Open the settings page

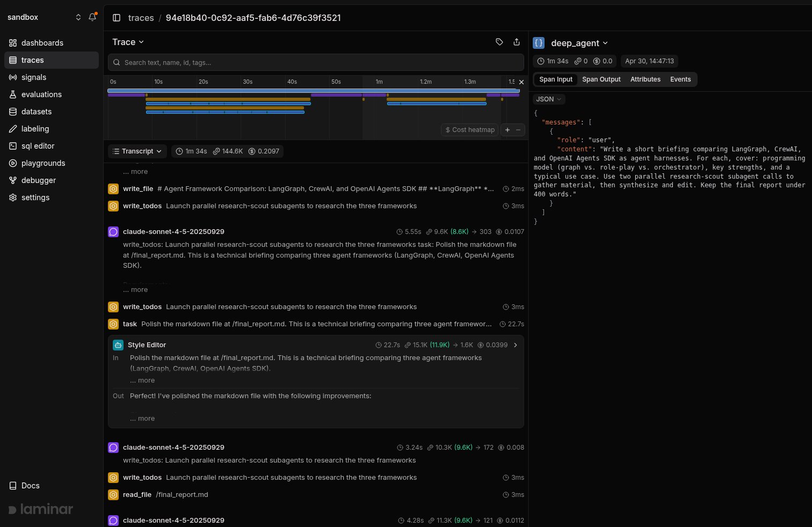click(x=52, y=197)
